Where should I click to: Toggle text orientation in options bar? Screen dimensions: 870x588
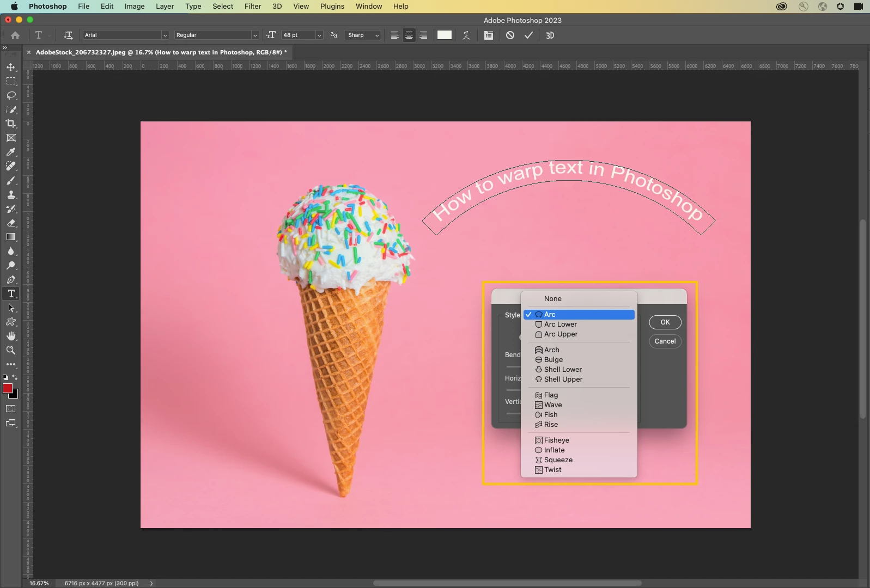[68, 35]
